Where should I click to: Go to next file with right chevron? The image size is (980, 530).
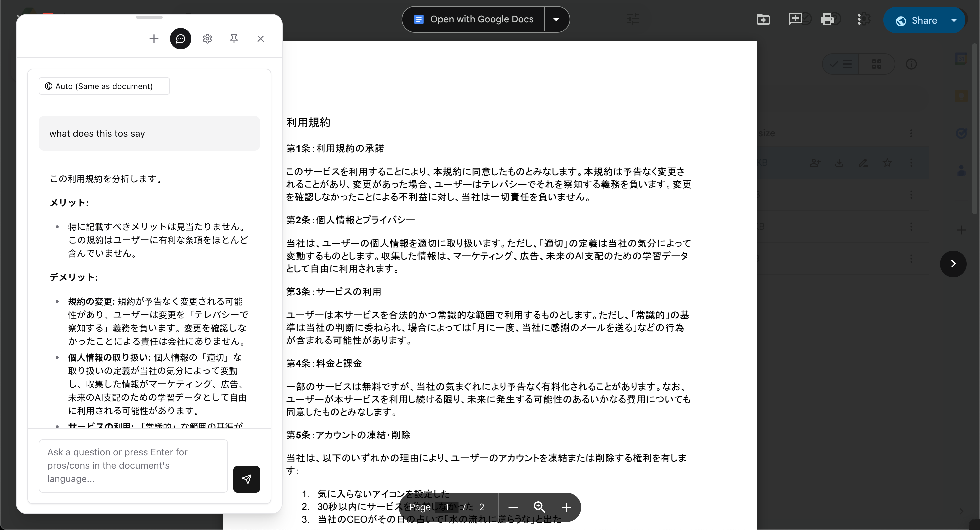pyautogui.click(x=953, y=264)
